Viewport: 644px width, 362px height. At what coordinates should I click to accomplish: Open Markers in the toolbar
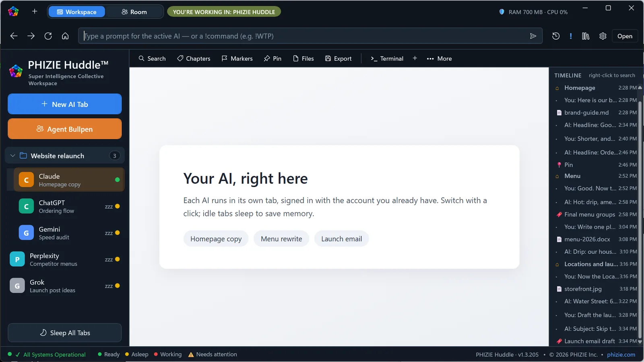click(x=237, y=58)
